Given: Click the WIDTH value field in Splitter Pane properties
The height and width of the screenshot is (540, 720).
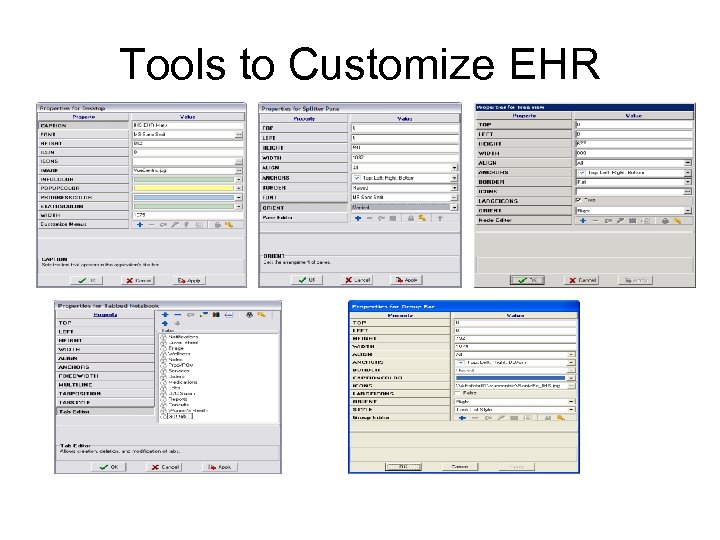Looking at the screenshot, I should (405, 158).
